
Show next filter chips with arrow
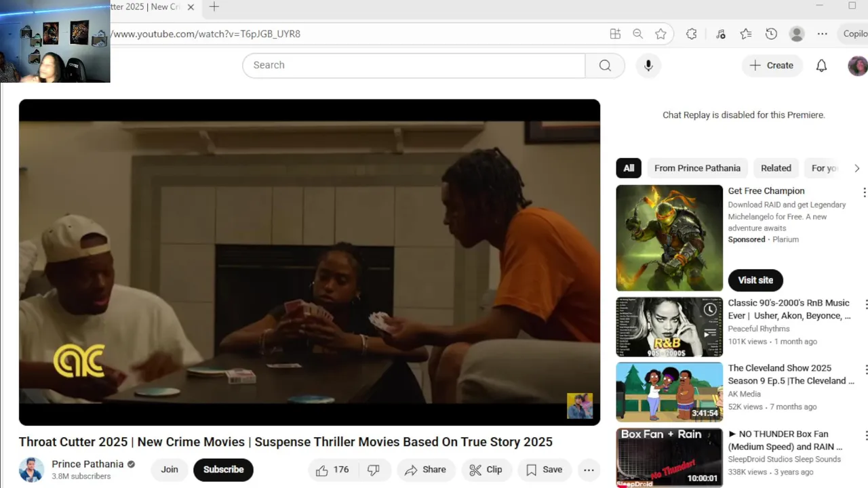pyautogui.click(x=856, y=168)
